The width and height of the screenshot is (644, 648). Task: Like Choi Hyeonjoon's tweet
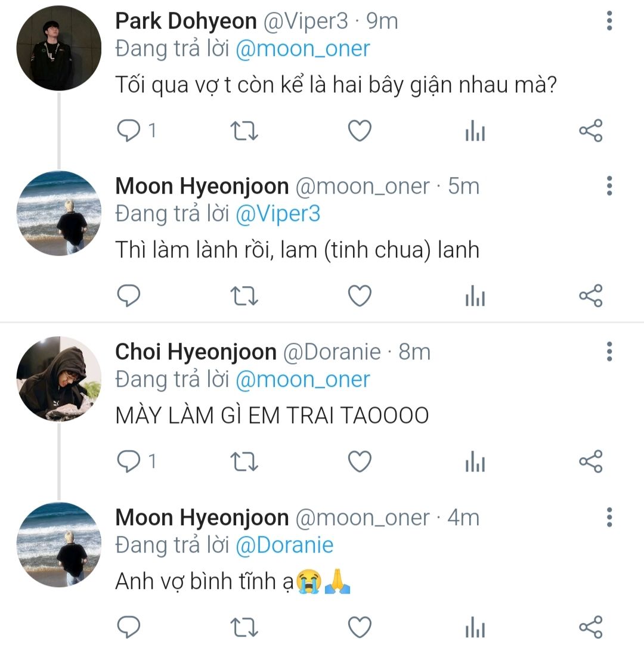pos(360,461)
